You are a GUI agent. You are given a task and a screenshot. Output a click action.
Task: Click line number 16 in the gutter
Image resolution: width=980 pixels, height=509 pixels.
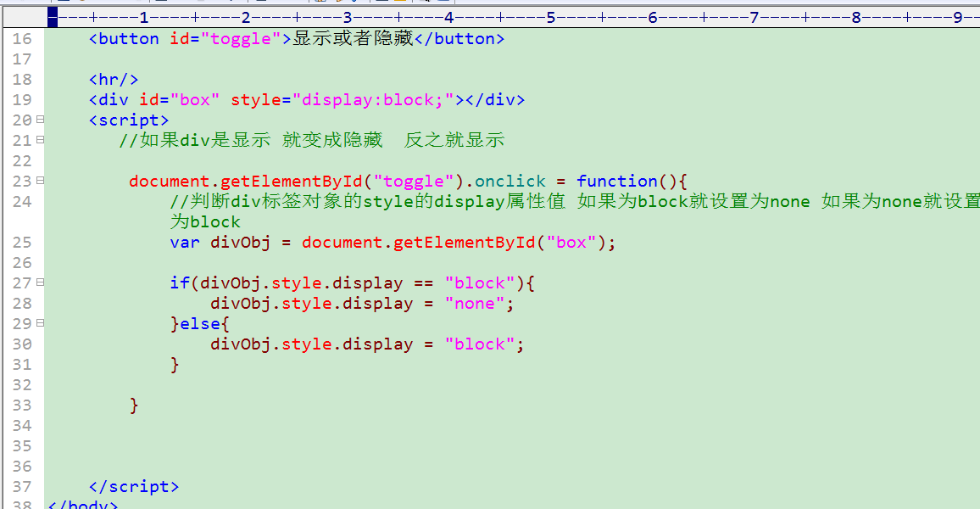(x=22, y=39)
